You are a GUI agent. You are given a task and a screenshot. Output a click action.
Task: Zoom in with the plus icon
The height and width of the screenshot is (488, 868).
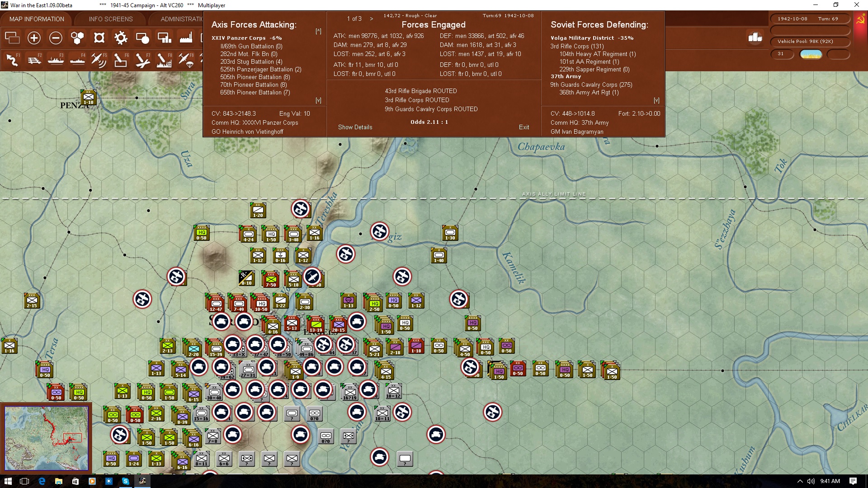[34, 38]
